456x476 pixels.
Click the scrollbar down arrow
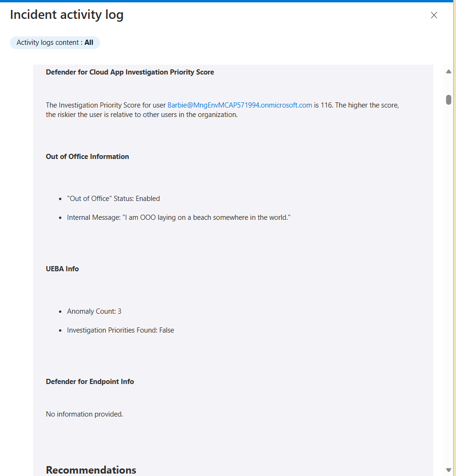tap(448, 470)
